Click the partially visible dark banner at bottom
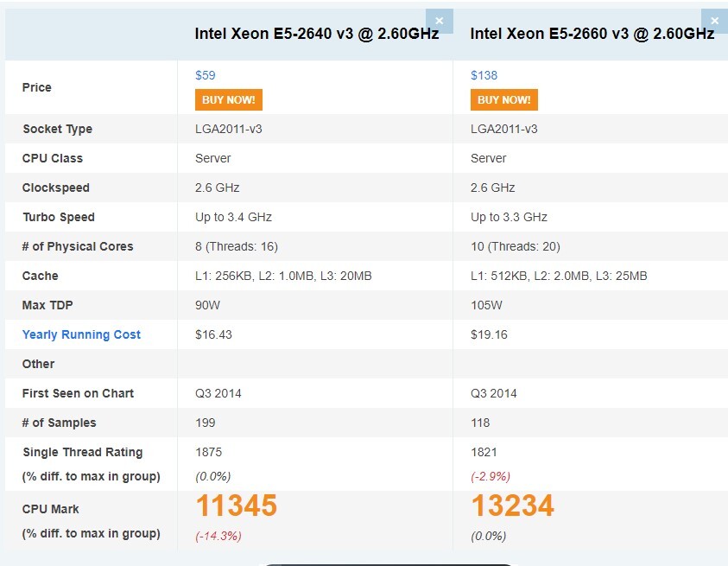The width and height of the screenshot is (728, 566). click(364, 562)
